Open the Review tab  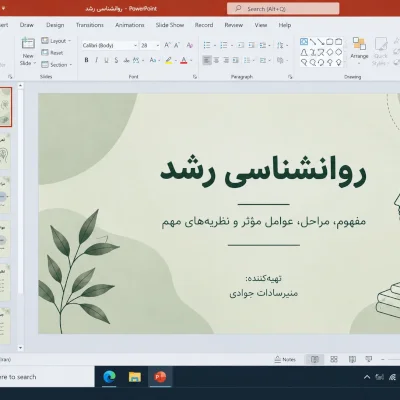click(234, 25)
